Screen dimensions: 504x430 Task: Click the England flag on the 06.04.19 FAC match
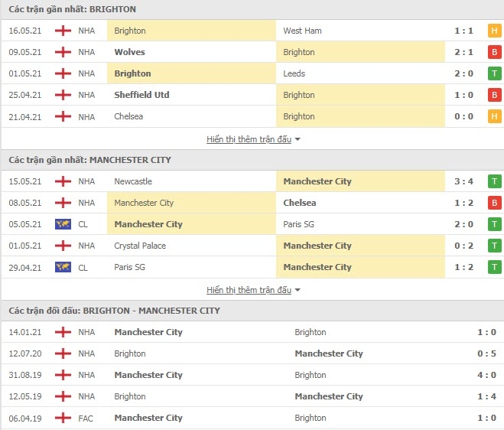[x=63, y=418]
